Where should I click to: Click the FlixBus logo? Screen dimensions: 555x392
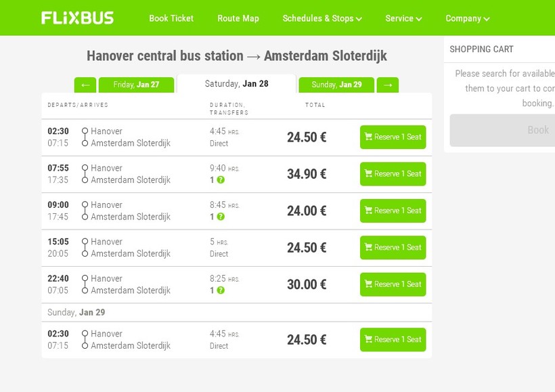[x=77, y=18]
